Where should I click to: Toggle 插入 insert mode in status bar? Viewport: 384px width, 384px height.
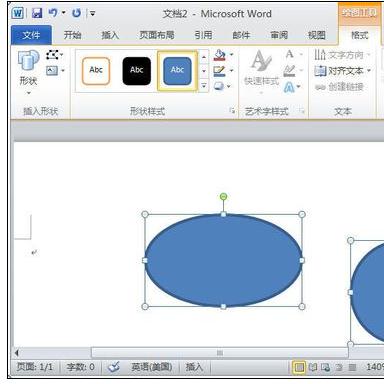click(x=194, y=367)
